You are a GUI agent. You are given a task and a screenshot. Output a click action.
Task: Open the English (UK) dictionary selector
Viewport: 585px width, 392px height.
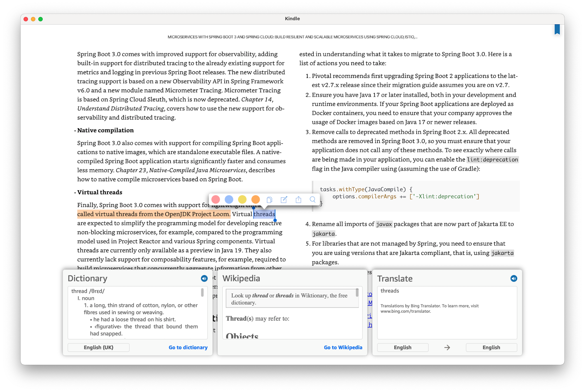(99, 348)
